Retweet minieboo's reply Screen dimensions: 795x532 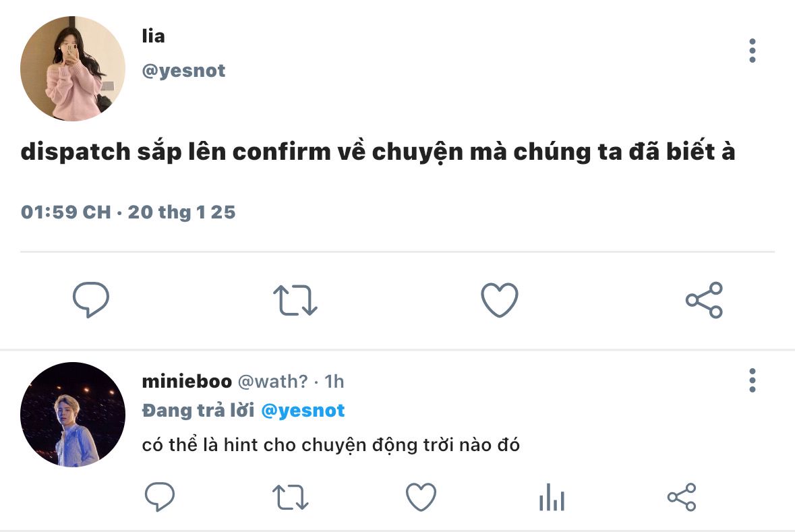290,497
